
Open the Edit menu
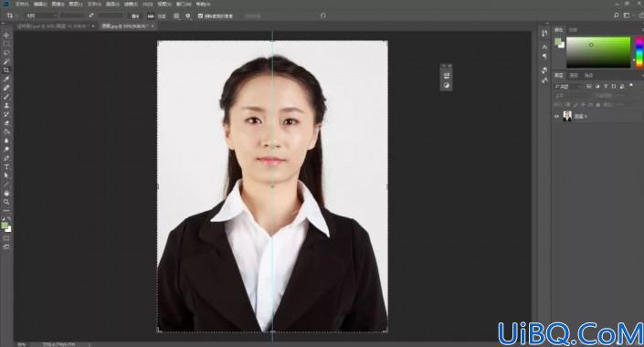(40, 4)
